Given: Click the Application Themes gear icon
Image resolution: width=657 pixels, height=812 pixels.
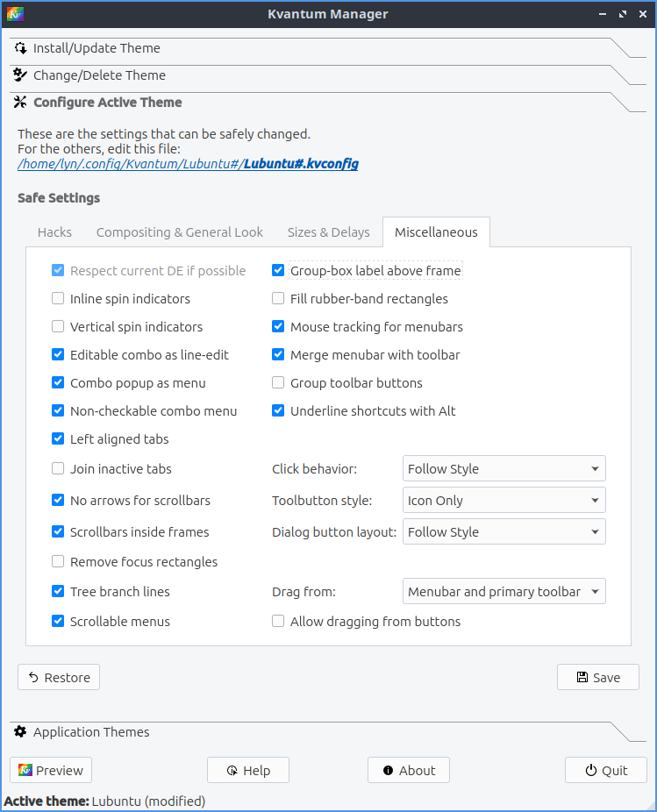Looking at the screenshot, I should click(21, 732).
